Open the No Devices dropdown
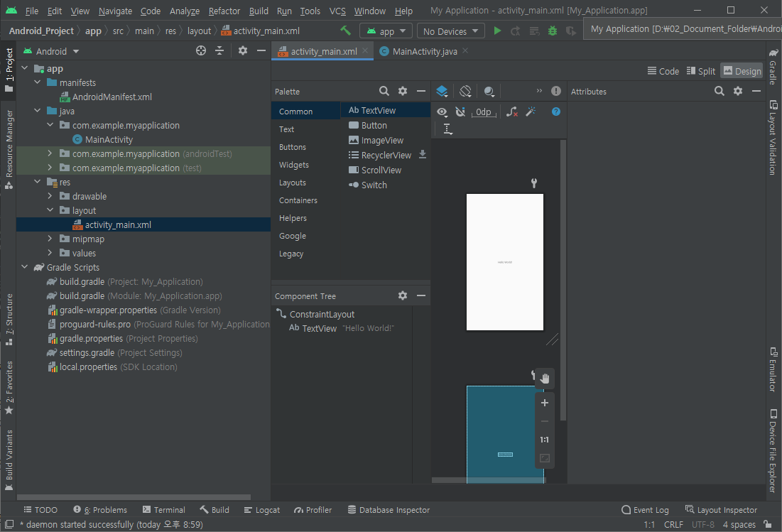Image resolution: width=782 pixels, height=532 pixels. point(451,31)
